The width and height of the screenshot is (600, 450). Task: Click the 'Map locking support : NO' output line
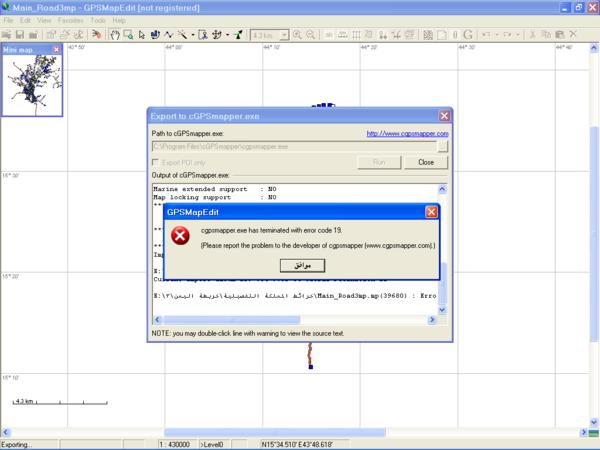tap(215, 197)
